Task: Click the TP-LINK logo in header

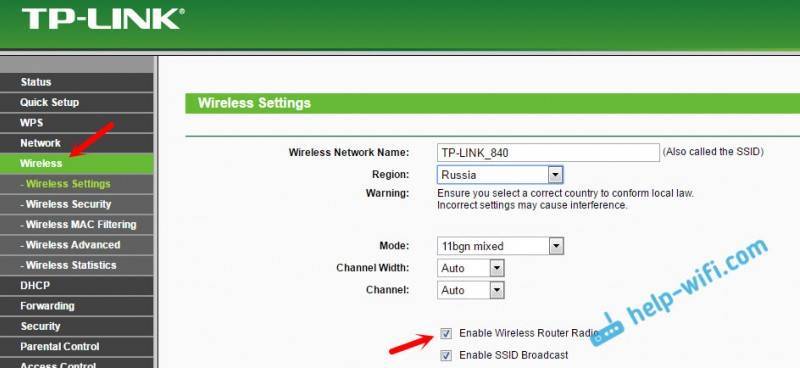Action: click(x=102, y=19)
